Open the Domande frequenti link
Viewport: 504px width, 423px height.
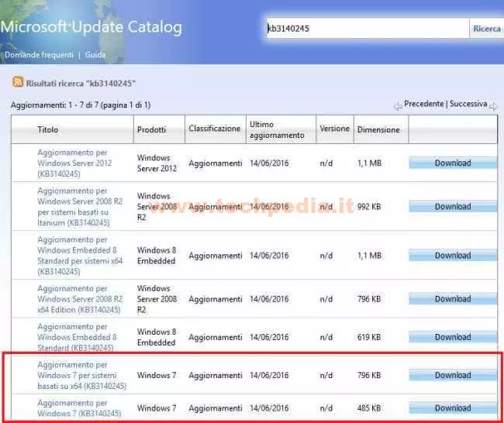click(39, 55)
